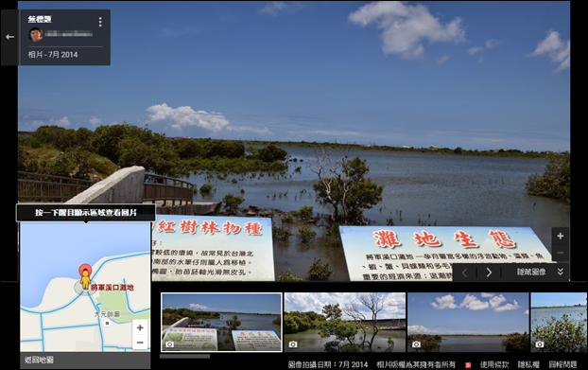Click the 無標題 photo title
The height and width of the screenshot is (370, 588).
(x=40, y=20)
